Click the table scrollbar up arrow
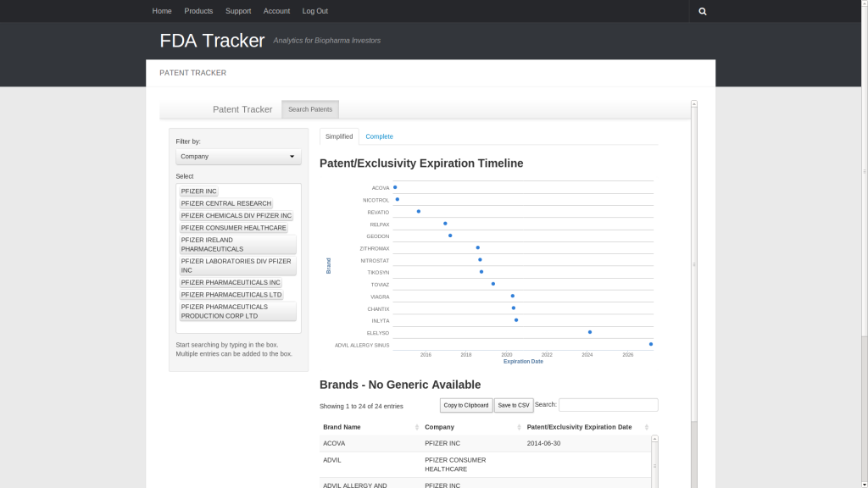868x488 pixels. click(655, 439)
